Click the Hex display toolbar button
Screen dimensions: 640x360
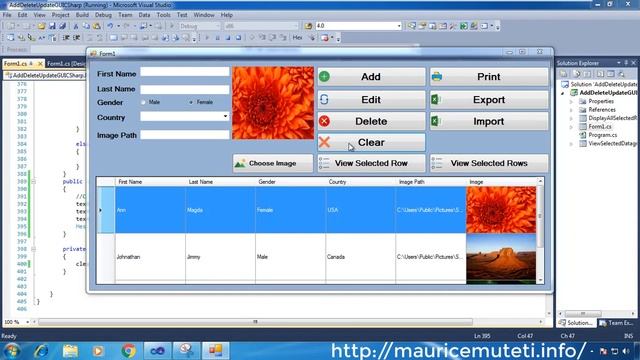tap(297, 38)
